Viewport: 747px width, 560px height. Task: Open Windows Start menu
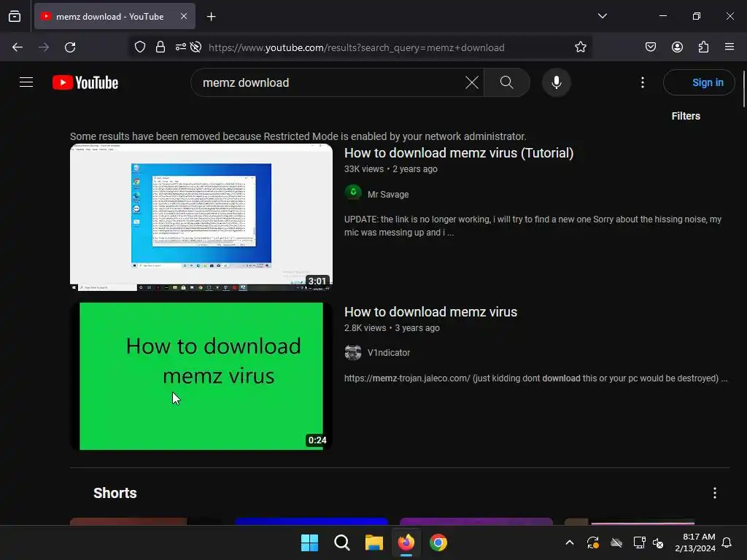(309, 542)
